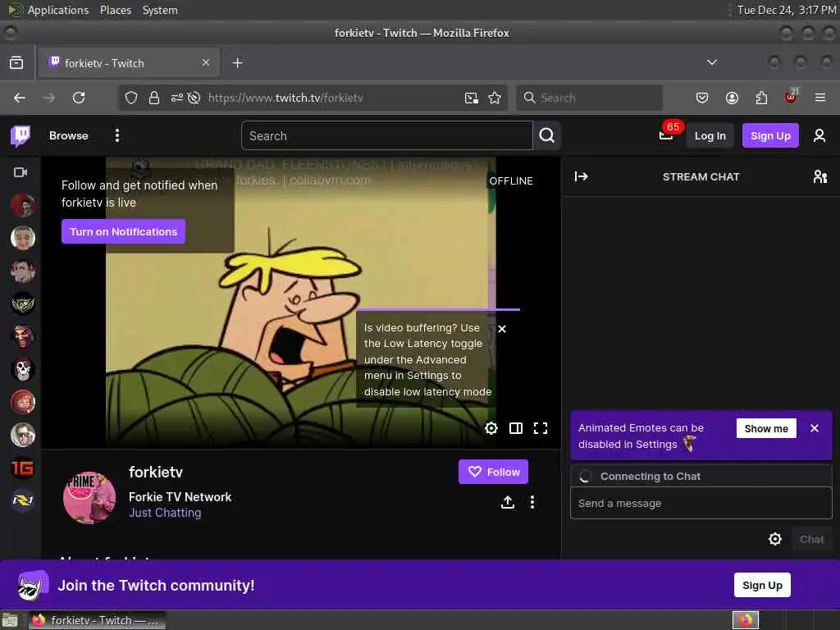Open the chat community users list icon
This screenshot has width=840, height=630.
pos(819,176)
